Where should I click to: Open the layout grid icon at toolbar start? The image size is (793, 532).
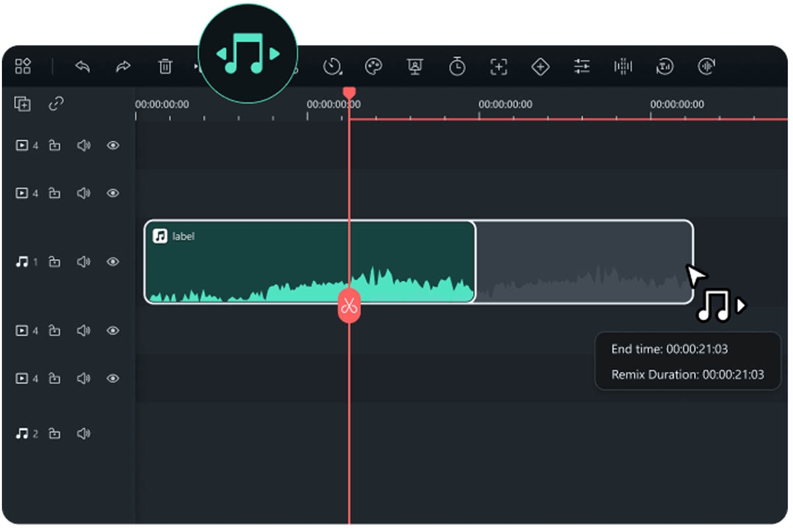[24, 66]
